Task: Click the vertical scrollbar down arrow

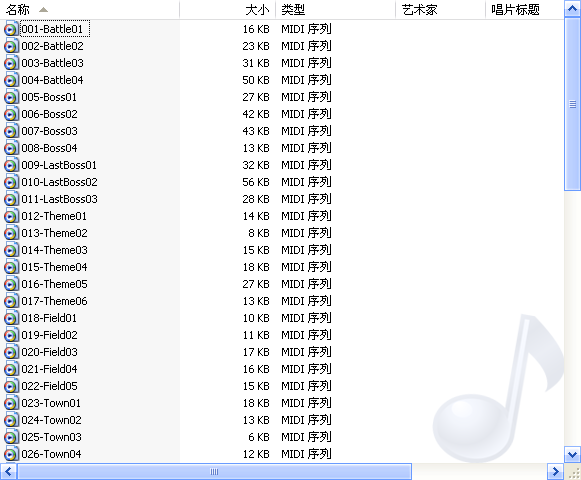Action: (572, 454)
